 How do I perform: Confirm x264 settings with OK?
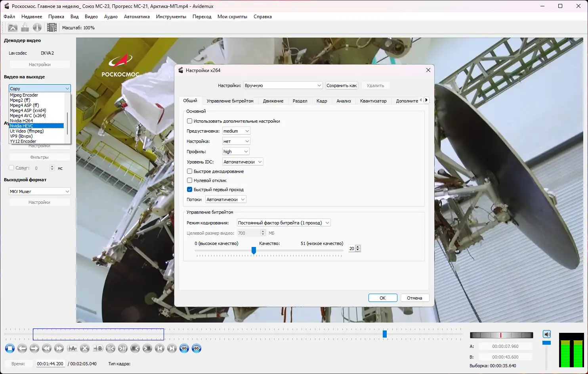click(x=382, y=298)
